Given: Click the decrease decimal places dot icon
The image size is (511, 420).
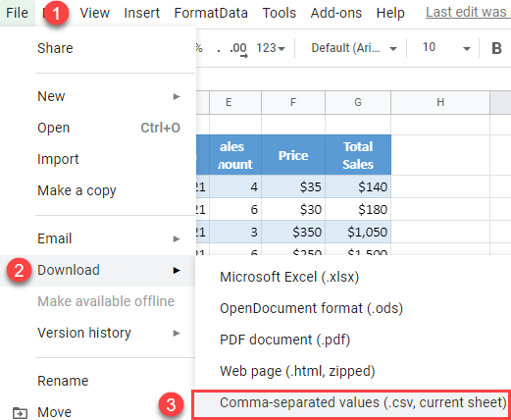Looking at the screenshot, I should pyautogui.click(x=219, y=51).
